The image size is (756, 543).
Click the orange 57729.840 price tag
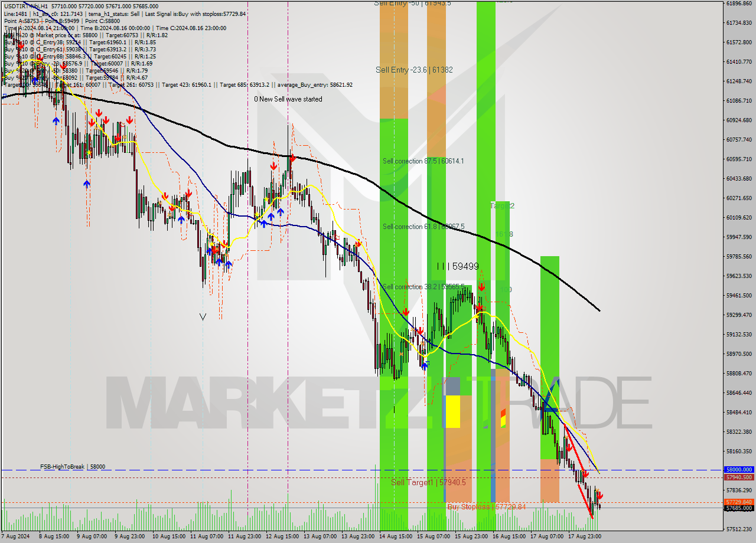[x=739, y=502]
